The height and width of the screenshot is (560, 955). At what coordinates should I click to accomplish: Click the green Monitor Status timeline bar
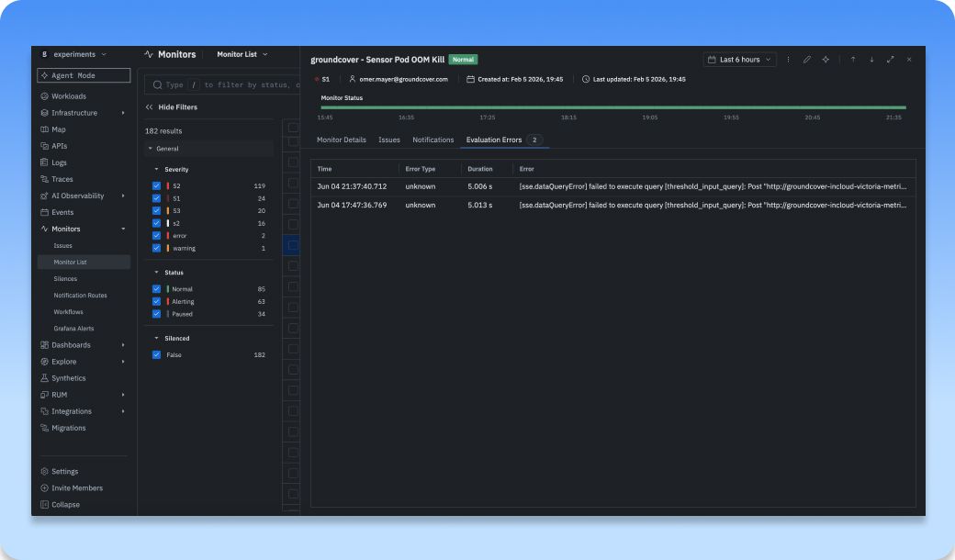613,107
